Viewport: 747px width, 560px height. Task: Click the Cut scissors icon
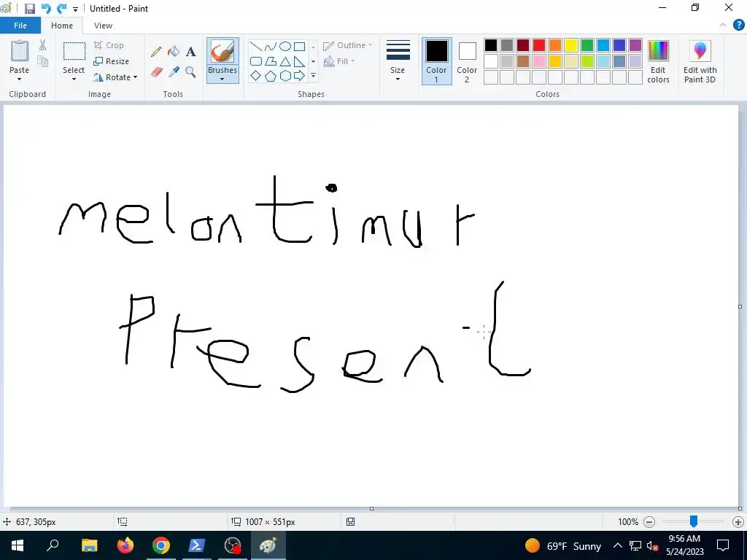click(x=43, y=45)
